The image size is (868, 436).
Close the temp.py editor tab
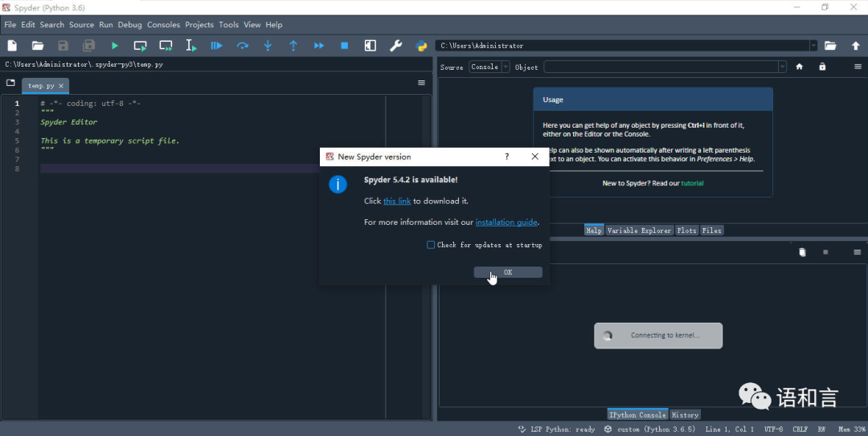pyautogui.click(x=61, y=86)
